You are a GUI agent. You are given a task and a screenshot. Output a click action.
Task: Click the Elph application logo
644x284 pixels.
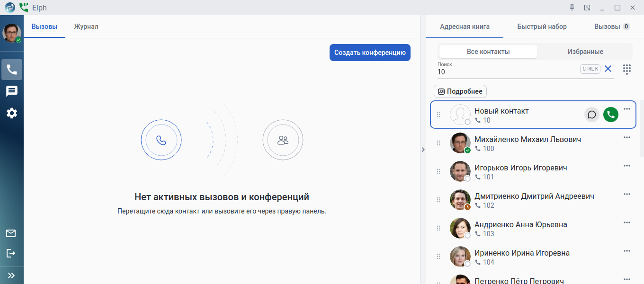pyautogui.click(x=10, y=8)
